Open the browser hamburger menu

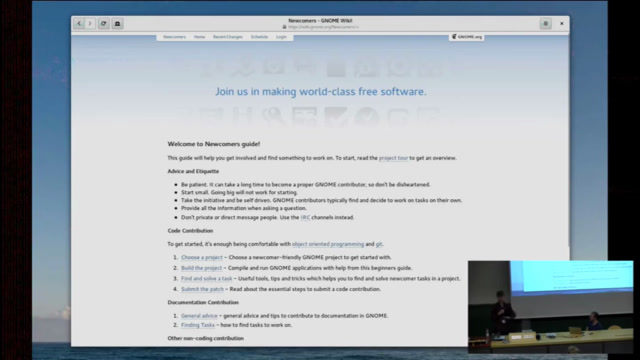click(x=545, y=24)
